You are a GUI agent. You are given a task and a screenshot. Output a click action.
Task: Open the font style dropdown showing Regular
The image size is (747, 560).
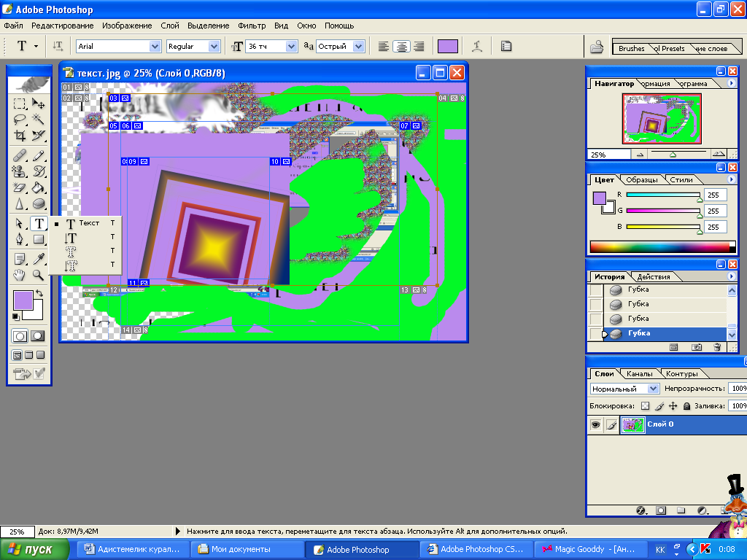point(214,46)
